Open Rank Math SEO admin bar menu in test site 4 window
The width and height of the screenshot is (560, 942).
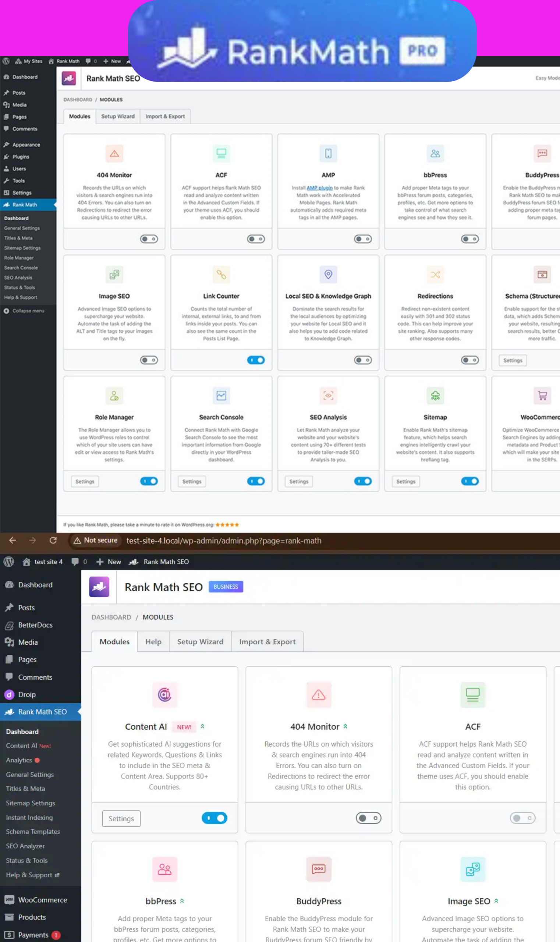pos(159,562)
